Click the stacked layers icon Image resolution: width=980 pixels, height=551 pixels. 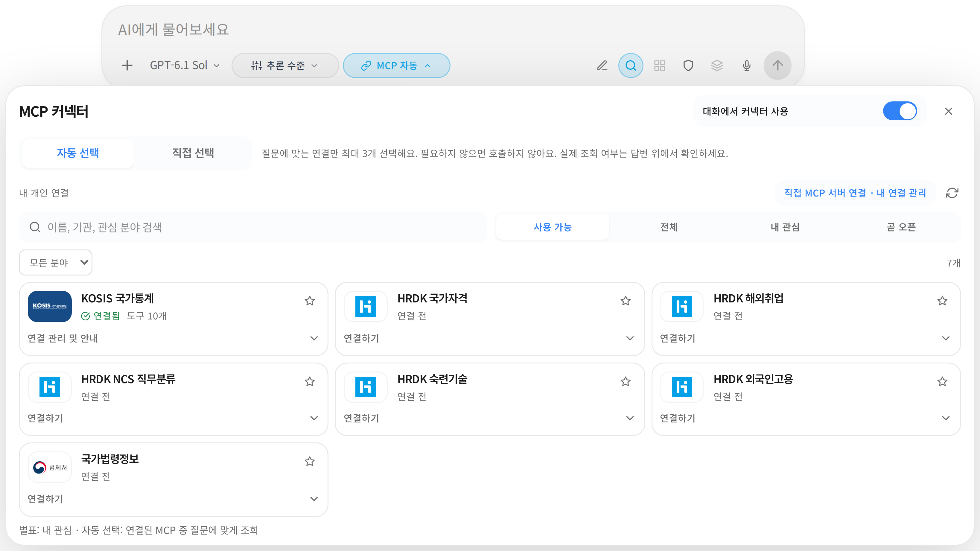point(717,66)
